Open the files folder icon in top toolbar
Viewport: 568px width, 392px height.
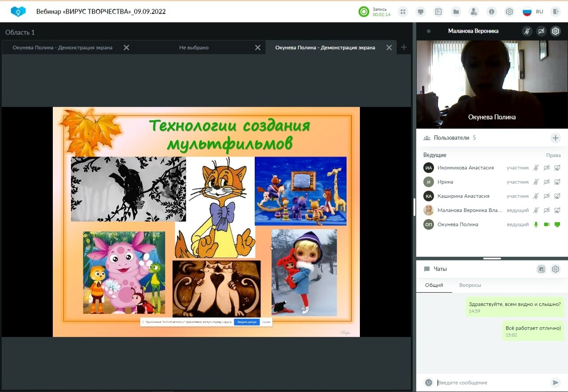456,12
